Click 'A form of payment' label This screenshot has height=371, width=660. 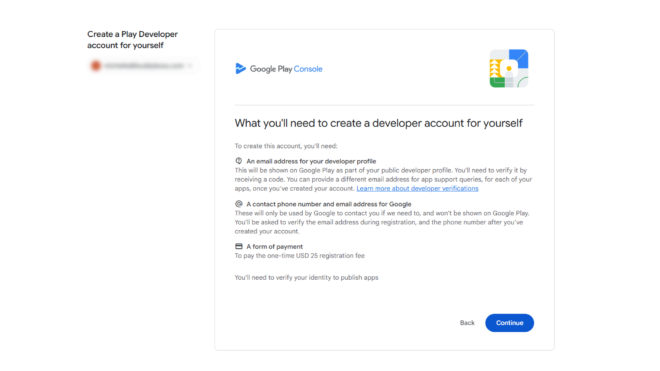click(274, 247)
